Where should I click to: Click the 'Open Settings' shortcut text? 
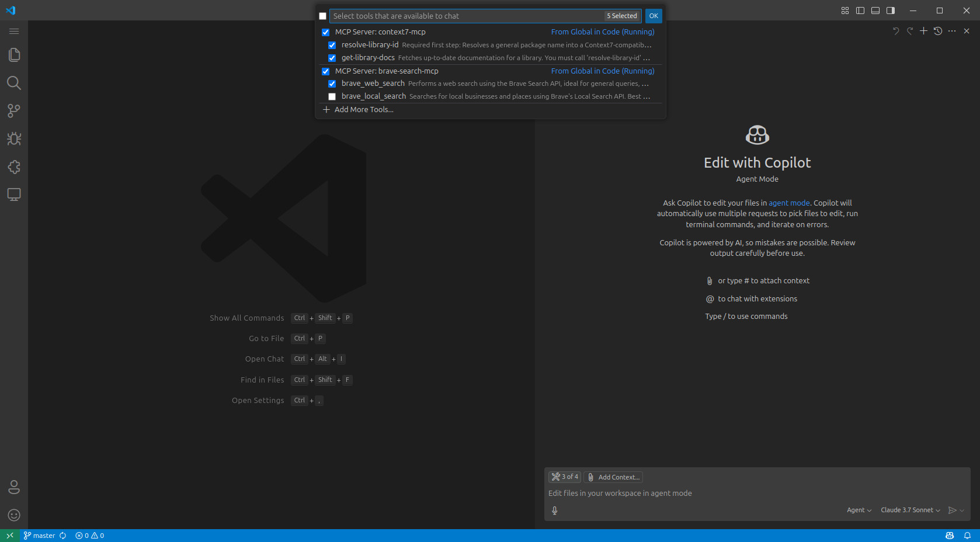pyautogui.click(x=258, y=401)
